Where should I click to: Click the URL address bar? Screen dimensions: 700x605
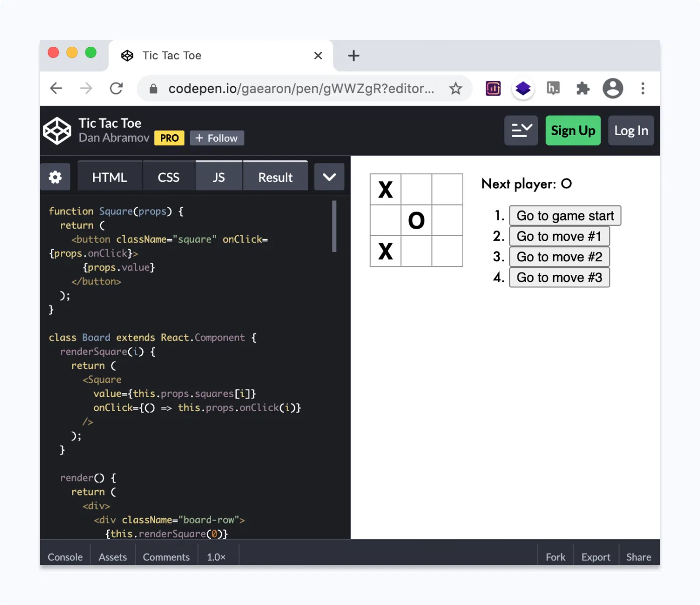coord(301,88)
